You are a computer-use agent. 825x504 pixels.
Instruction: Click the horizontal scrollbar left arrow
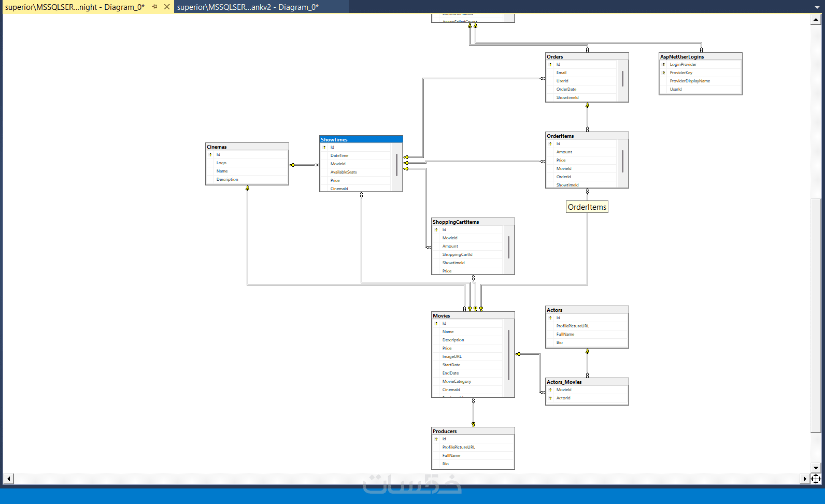pos(8,479)
